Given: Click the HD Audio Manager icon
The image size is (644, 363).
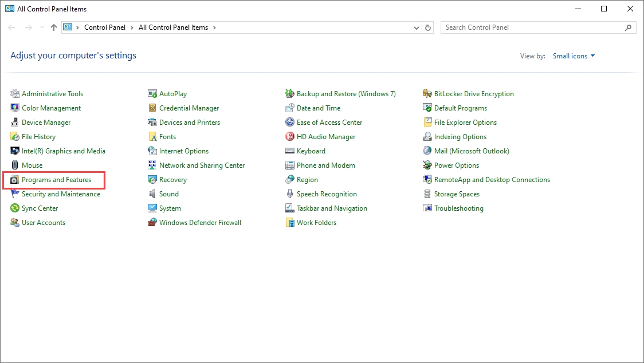Looking at the screenshot, I should point(290,137).
